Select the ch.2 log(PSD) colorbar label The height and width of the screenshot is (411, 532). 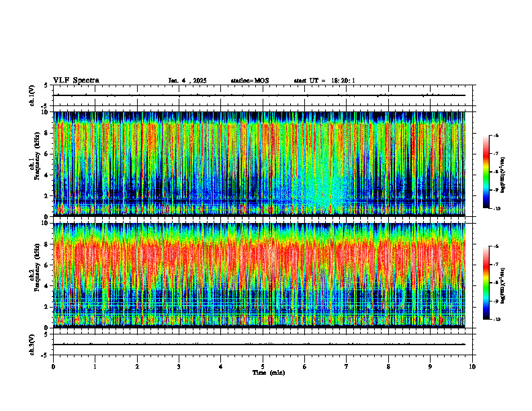tap(503, 285)
